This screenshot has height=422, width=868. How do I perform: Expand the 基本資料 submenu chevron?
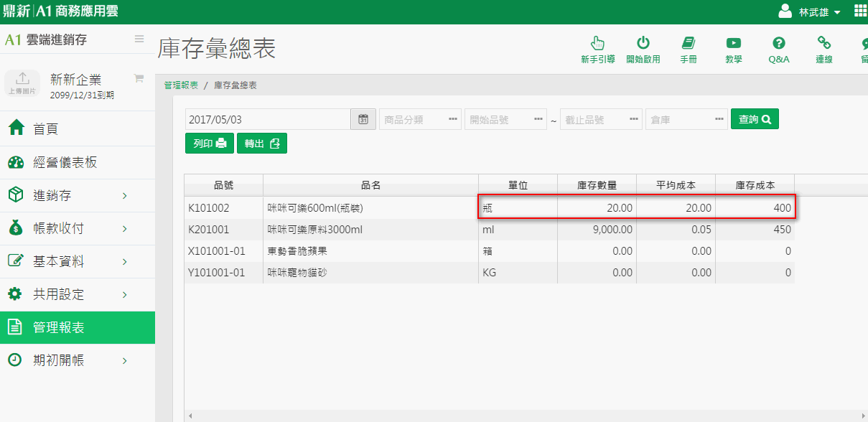coord(124,262)
